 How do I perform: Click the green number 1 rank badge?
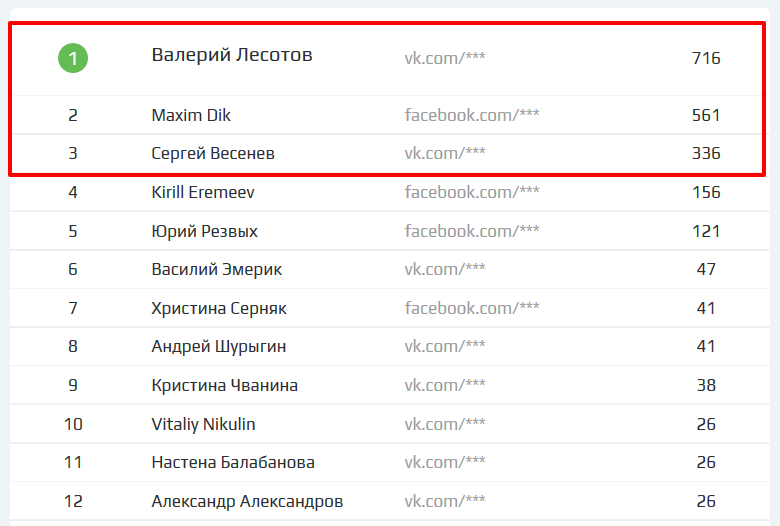72,58
